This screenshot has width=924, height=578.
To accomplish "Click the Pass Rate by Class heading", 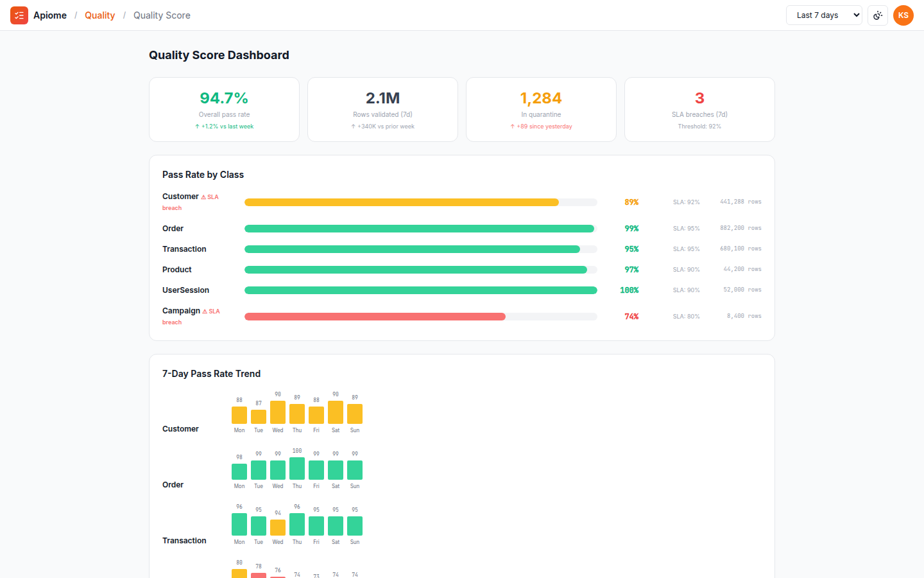I will [203, 175].
